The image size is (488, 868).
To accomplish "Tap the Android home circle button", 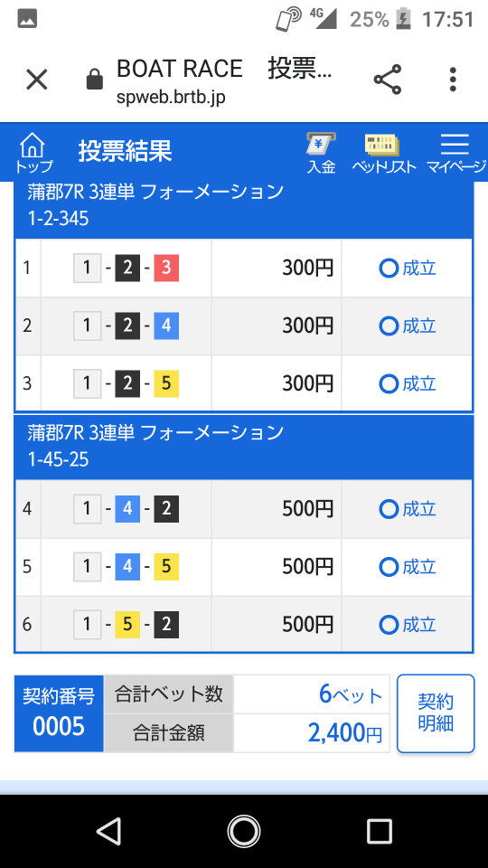I will coord(243,831).
